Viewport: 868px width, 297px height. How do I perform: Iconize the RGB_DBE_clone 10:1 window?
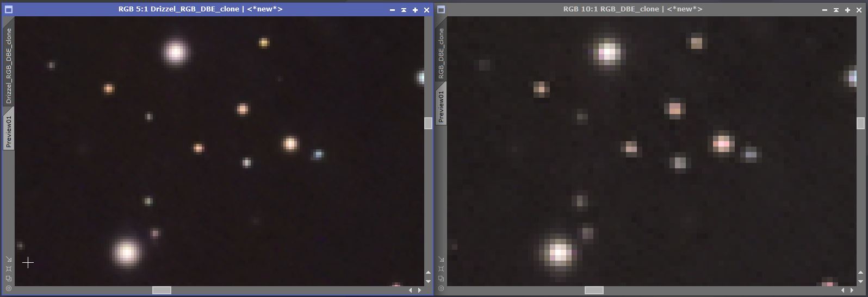(825, 10)
